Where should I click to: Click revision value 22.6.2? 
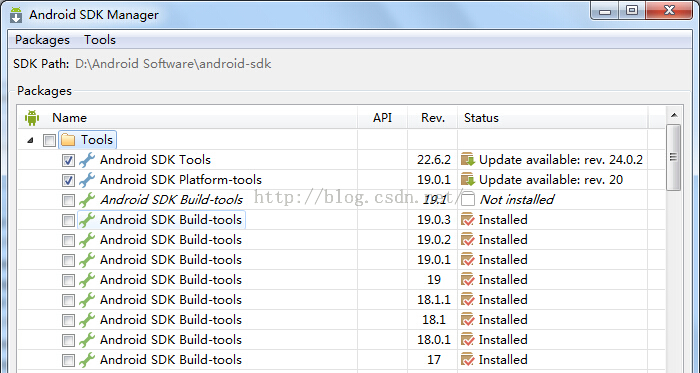433,160
